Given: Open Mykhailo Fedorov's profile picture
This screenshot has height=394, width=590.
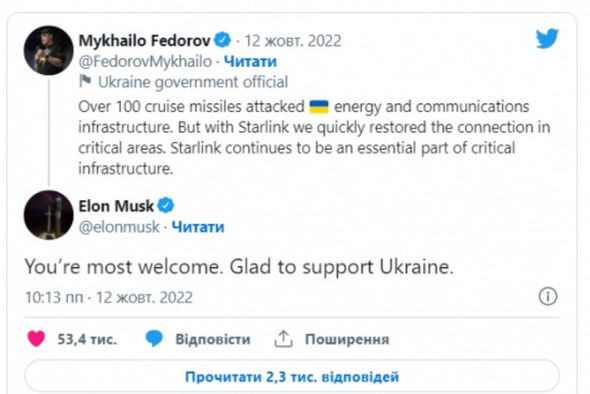Looking at the screenshot, I should pos(49,50).
